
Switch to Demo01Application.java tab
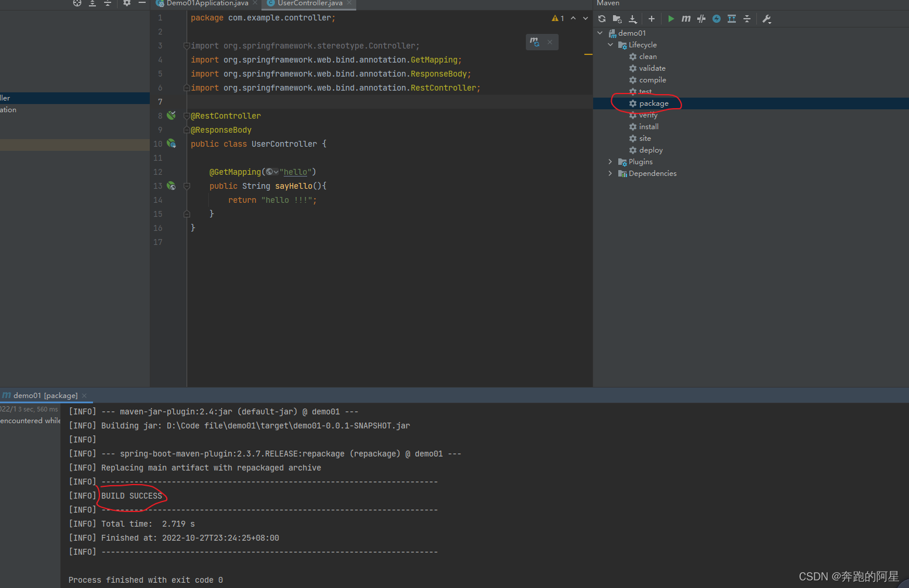[207, 4]
